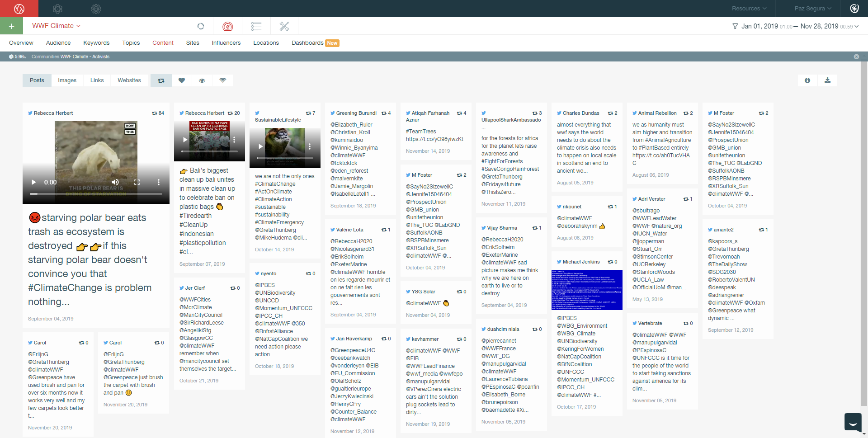Click the red aperture logo icon

pyautogui.click(x=19, y=9)
